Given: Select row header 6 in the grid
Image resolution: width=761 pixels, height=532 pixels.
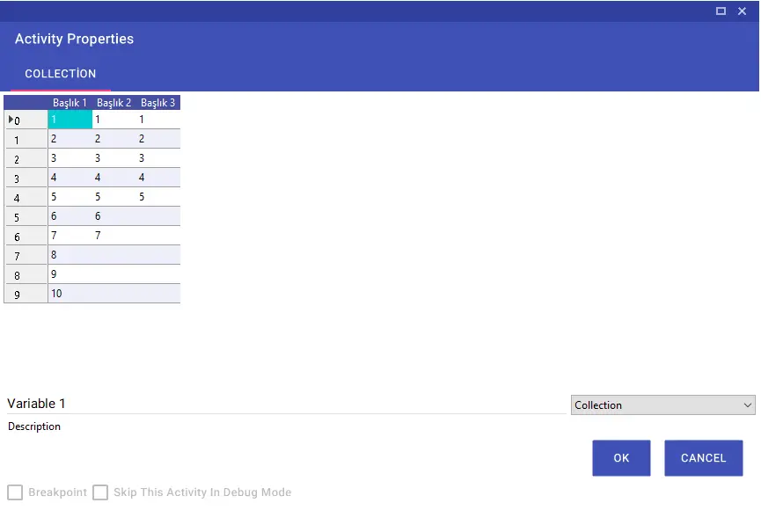Looking at the screenshot, I should coord(26,237).
